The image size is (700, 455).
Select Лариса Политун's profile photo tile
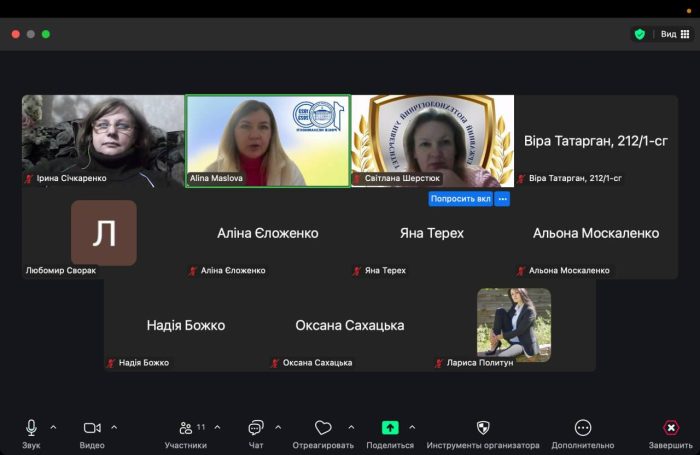tap(514, 324)
